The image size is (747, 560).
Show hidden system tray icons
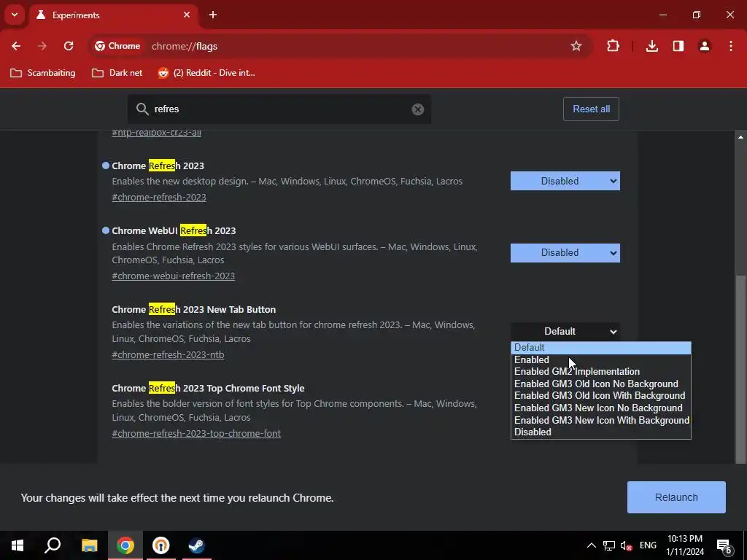click(591, 545)
